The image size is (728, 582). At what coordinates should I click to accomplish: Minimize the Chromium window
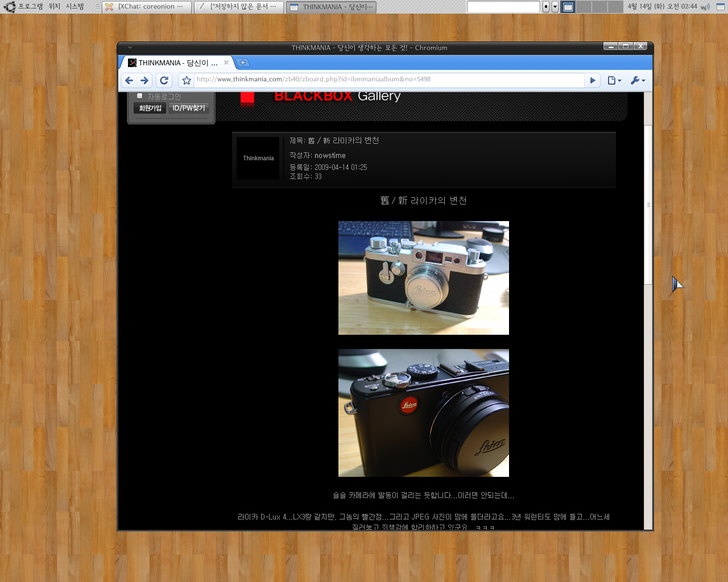point(611,47)
